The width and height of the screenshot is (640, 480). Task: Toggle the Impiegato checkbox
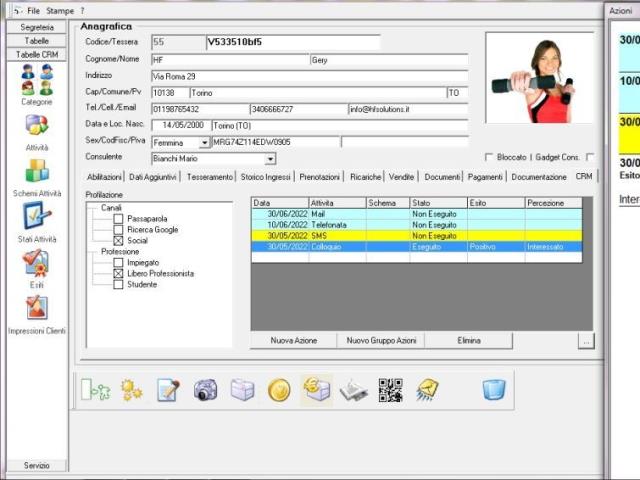pos(118,262)
